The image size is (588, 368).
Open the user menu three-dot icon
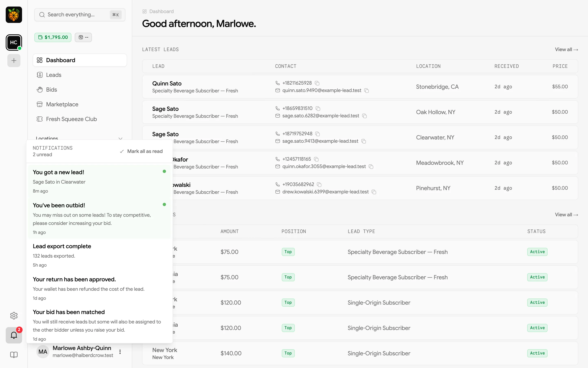[x=120, y=352]
